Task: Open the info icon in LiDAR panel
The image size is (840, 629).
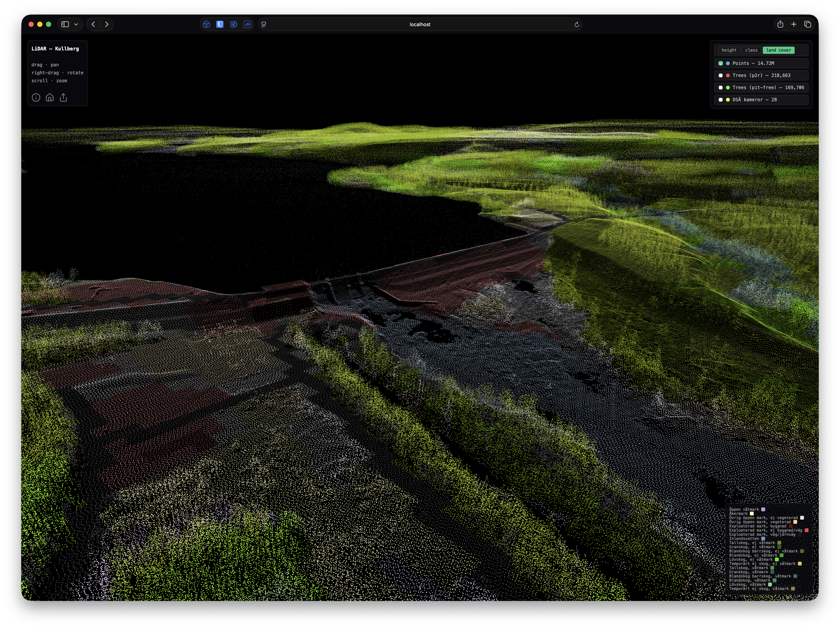Action: pos(36,97)
